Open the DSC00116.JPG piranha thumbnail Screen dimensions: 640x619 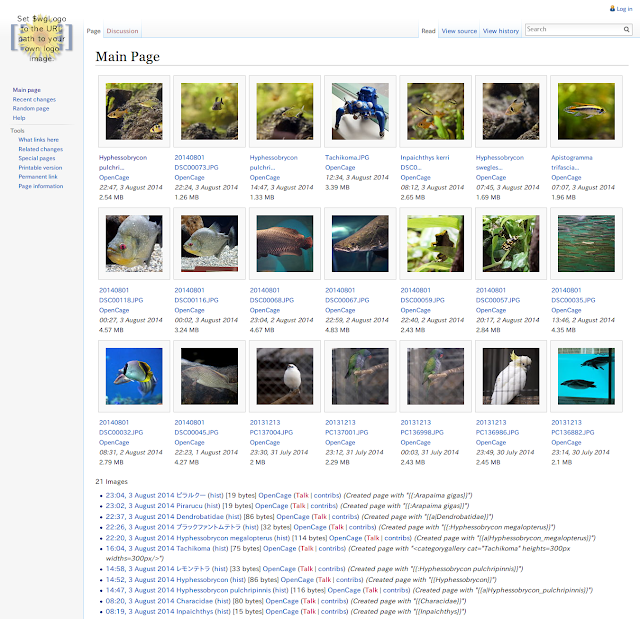coord(209,244)
